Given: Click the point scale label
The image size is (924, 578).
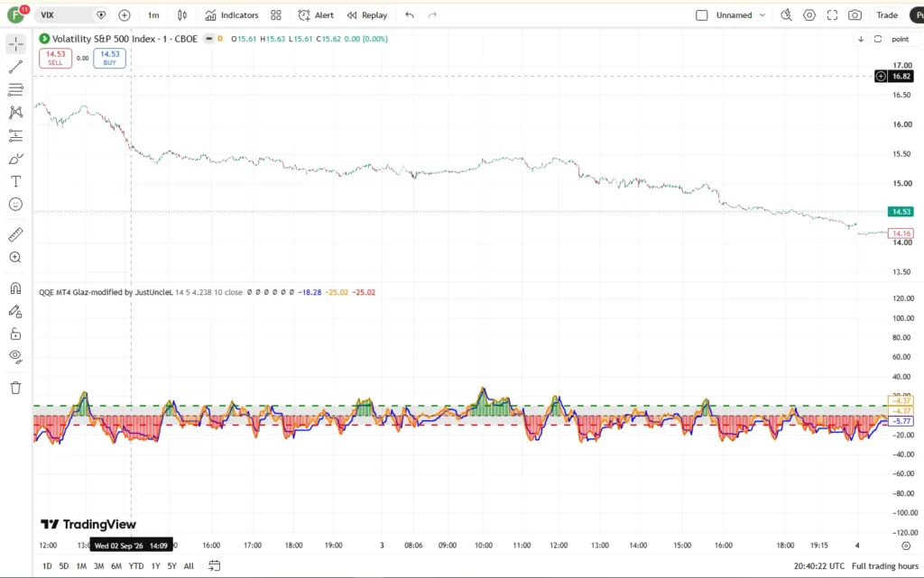Looking at the screenshot, I should tap(901, 39).
